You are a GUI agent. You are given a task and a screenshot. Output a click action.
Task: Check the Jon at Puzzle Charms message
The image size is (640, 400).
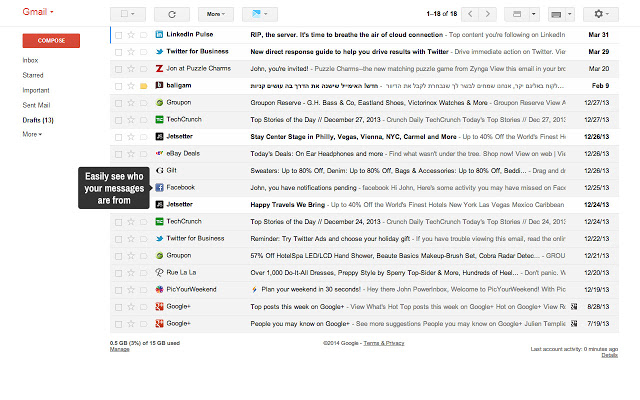click(x=118, y=69)
